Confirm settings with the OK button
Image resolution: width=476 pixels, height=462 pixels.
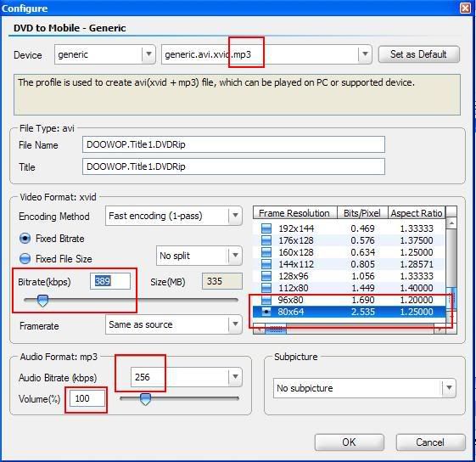349,442
